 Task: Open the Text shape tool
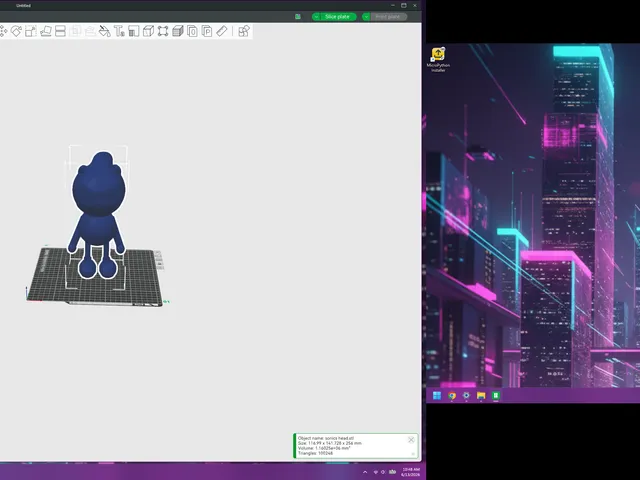click(119, 31)
